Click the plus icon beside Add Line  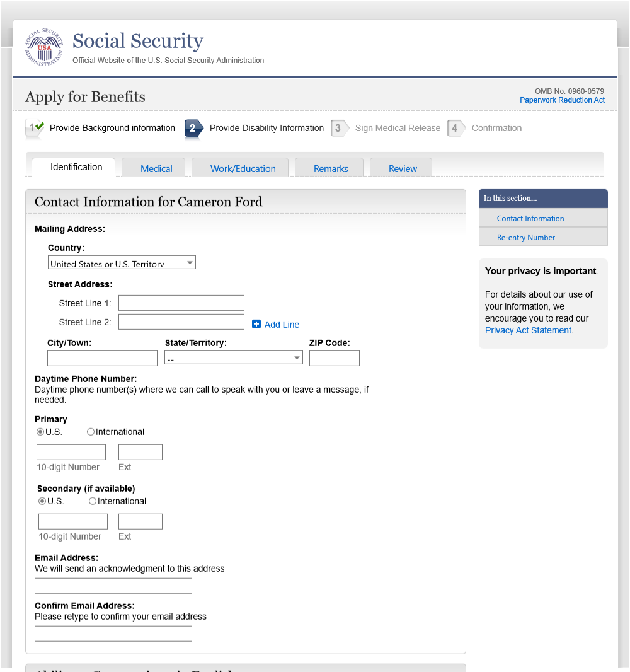coord(256,324)
